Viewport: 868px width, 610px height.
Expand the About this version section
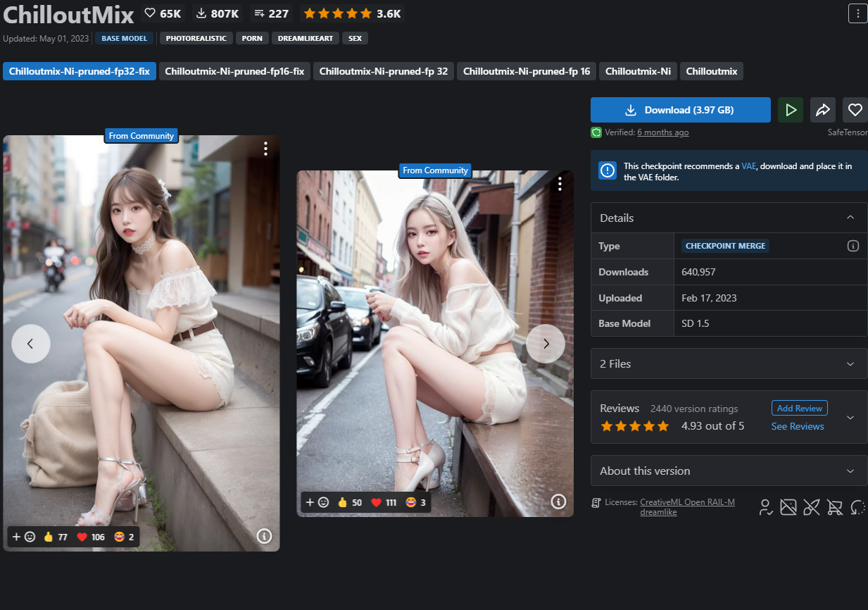[729, 471]
